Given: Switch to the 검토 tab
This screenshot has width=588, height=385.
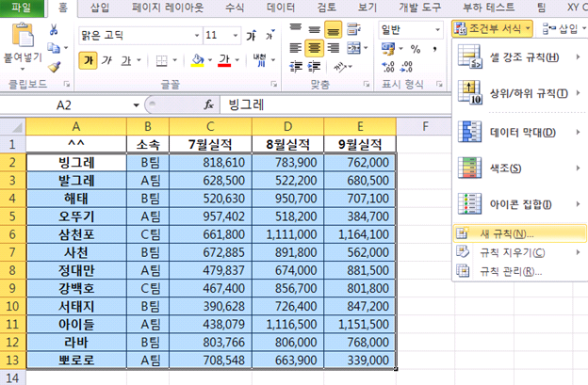Looking at the screenshot, I should 327,8.
